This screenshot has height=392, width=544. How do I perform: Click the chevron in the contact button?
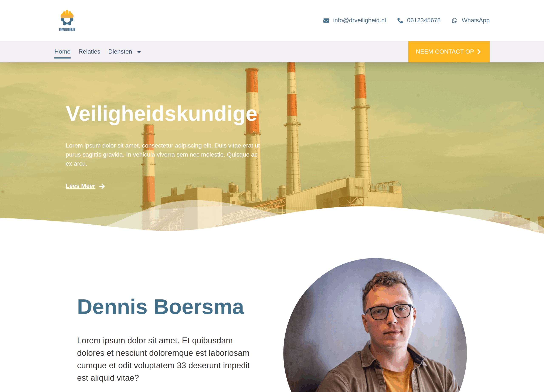pos(479,52)
